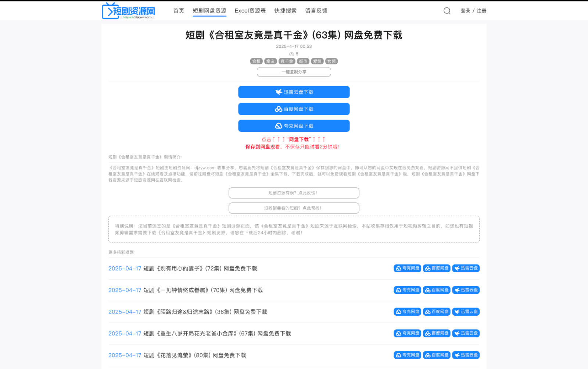The height and width of the screenshot is (369, 588).
Task: Click 百度网盘 icon for 陌路归途 row
Action: pos(437,312)
